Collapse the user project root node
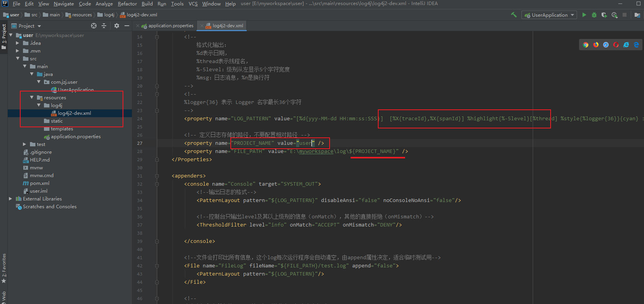The image size is (644, 304). pyautogui.click(x=11, y=35)
